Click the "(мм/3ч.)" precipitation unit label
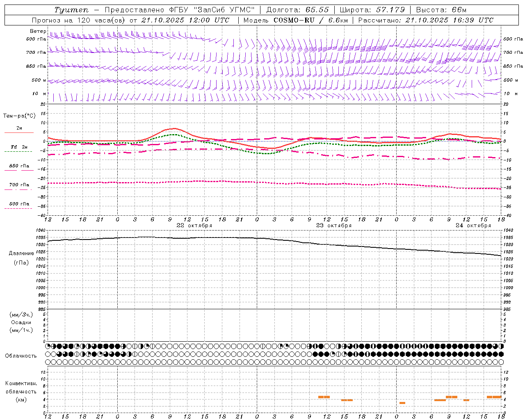525x420 pixels. [21, 315]
